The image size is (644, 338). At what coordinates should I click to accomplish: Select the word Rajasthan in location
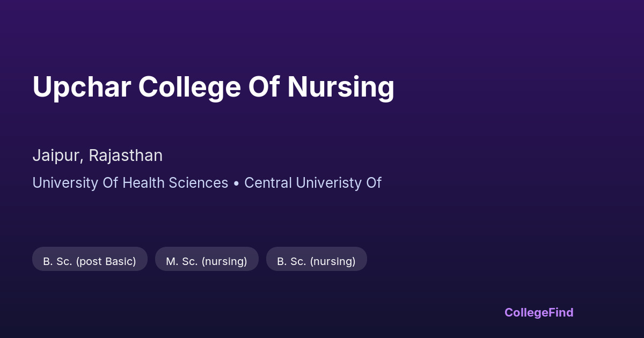125,156
